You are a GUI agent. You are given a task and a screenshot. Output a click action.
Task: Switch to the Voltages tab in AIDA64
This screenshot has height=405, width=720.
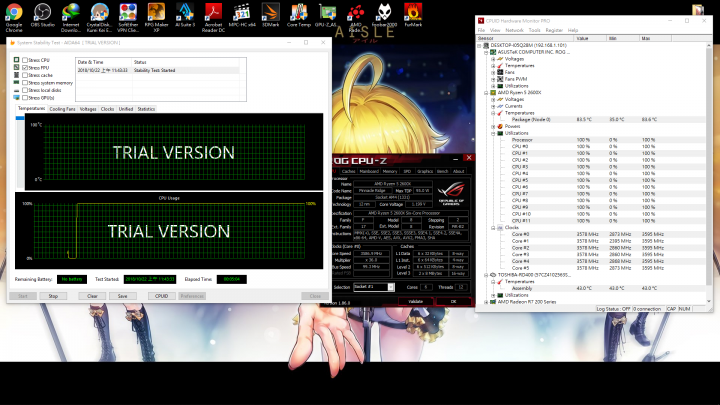click(88, 109)
